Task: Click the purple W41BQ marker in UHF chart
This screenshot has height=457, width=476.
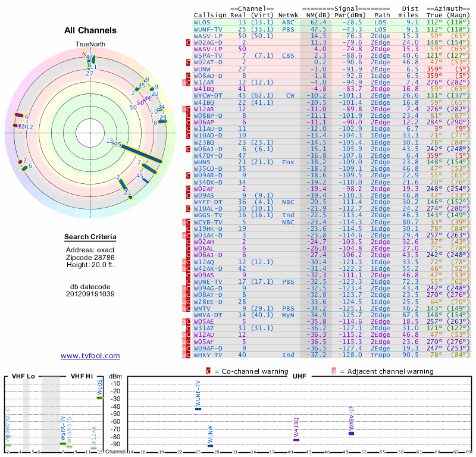Action: pyautogui.click(x=296, y=439)
